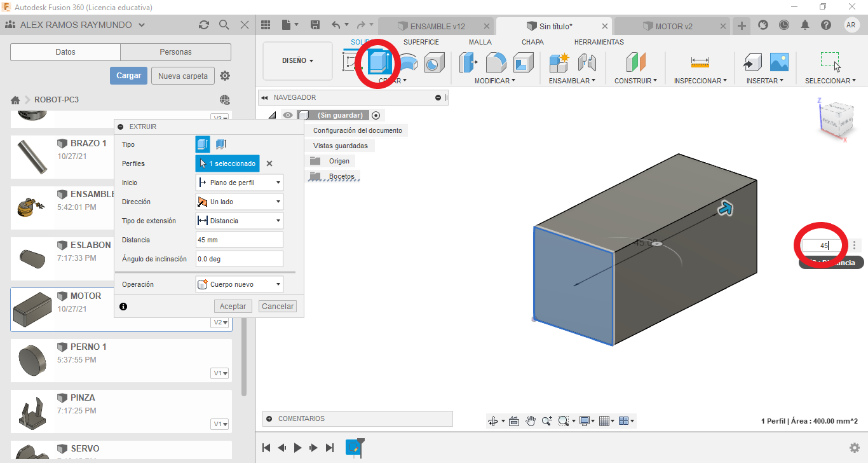Open the data panel grid icon
Screen dimensions: 868x463
[x=266, y=25]
